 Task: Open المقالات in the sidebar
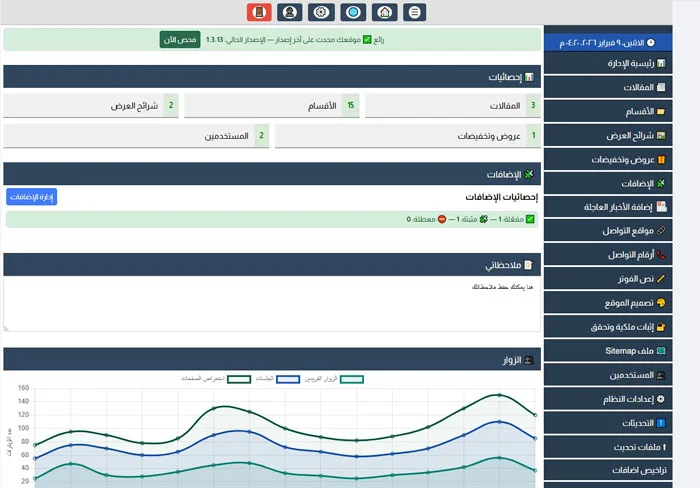pyautogui.click(x=621, y=87)
